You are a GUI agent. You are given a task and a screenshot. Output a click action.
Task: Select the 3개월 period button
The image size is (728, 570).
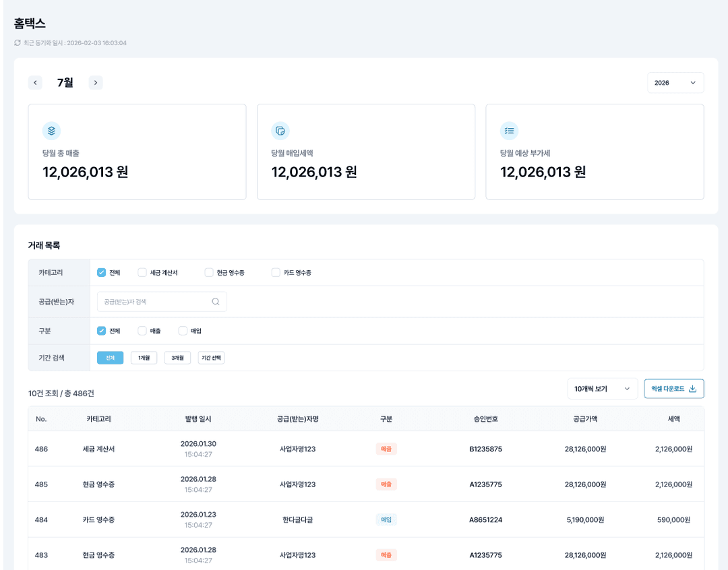point(177,358)
